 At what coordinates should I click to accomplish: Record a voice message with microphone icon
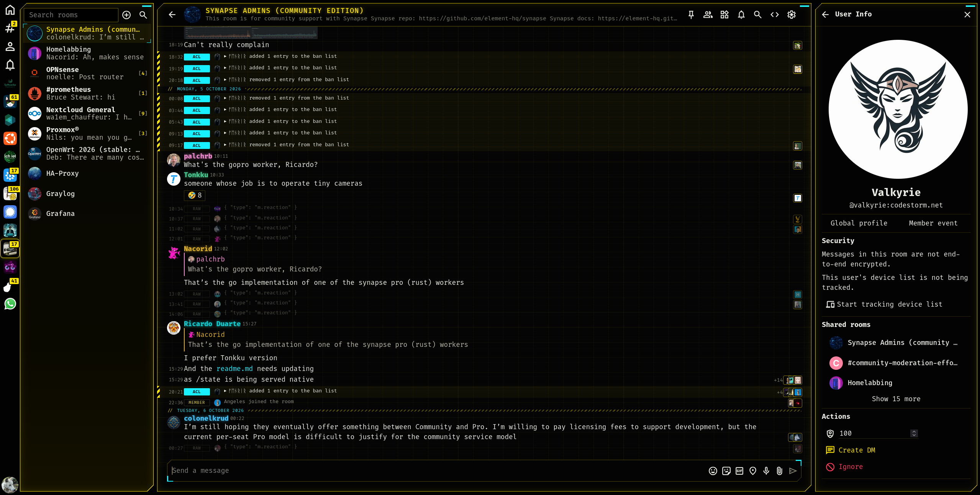766,471
